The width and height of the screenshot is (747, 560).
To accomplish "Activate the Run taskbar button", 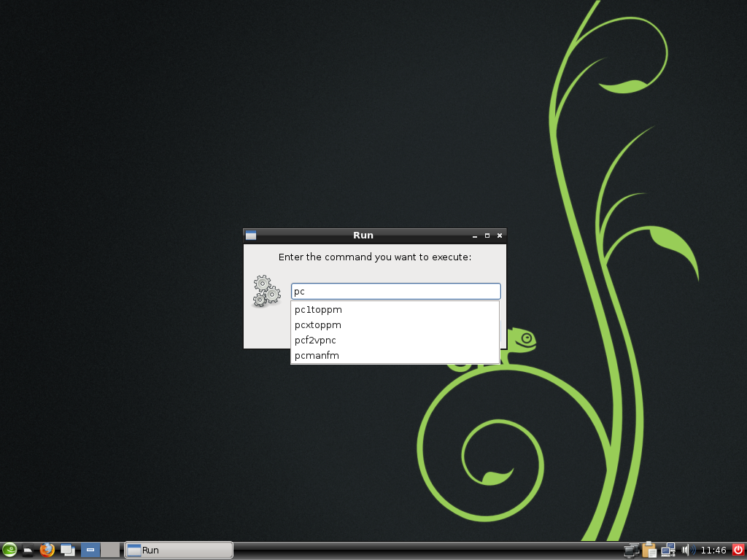I will 179,550.
